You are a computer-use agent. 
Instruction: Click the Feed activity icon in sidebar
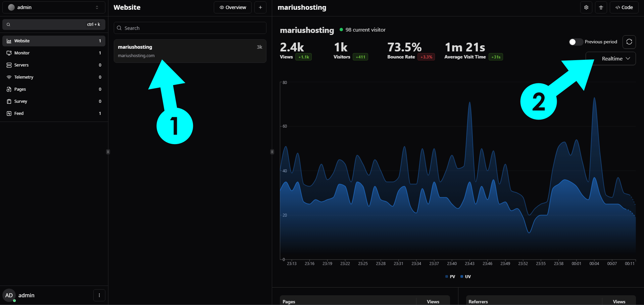pyautogui.click(x=9, y=114)
